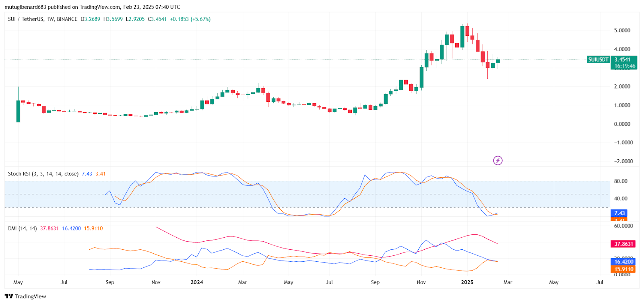Click the low value L2.9205
The height and width of the screenshot is (304, 644).
135,19
